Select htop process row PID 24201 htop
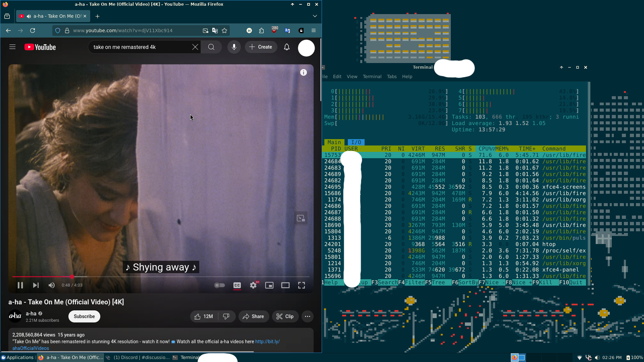 point(454,244)
